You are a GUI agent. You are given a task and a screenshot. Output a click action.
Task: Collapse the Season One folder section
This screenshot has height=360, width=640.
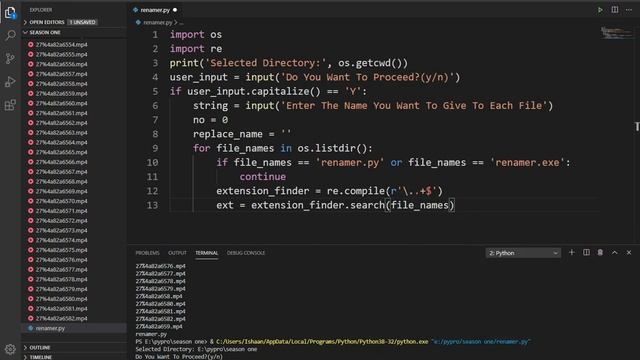45,32
